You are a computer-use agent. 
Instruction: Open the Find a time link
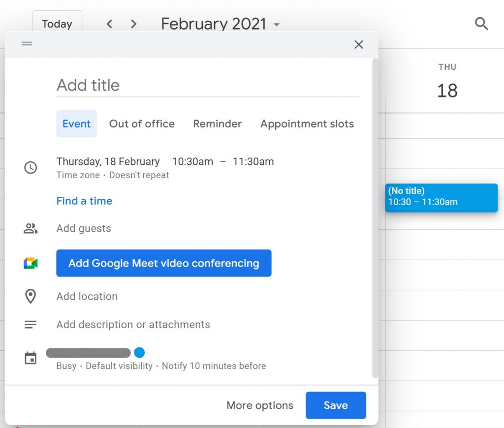(x=84, y=201)
